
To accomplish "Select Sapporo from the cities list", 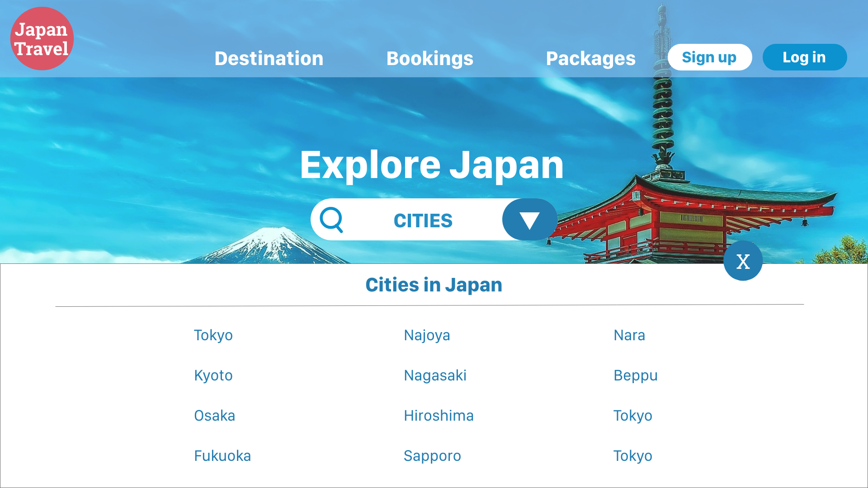I will [x=432, y=456].
